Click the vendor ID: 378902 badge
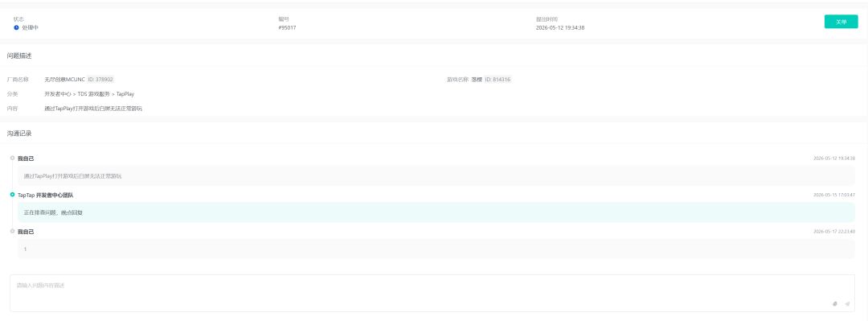The image size is (868, 321). pos(100,80)
